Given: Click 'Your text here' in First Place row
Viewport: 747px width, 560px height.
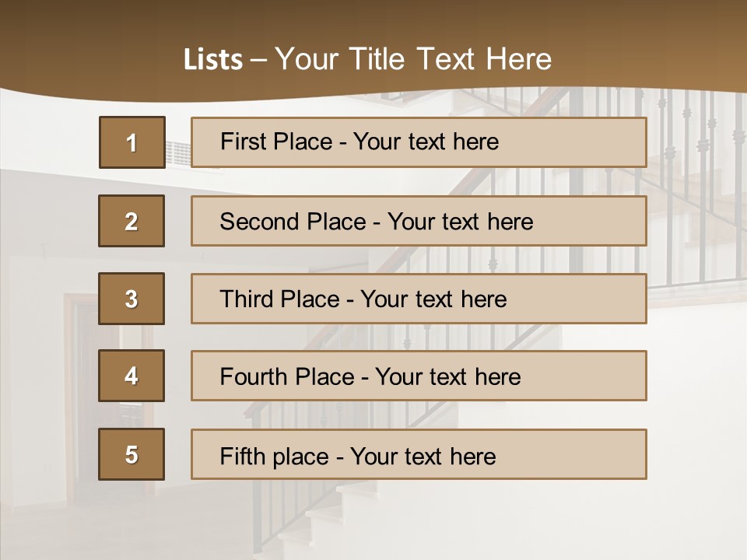Looking at the screenshot, I should (x=426, y=142).
